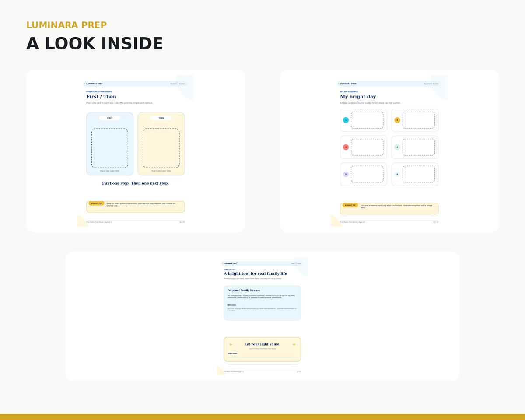Screen dimensions: 525x420
Task: Click the 'FAMILY LICENSE' header label
Action: (x=296, y=264)
